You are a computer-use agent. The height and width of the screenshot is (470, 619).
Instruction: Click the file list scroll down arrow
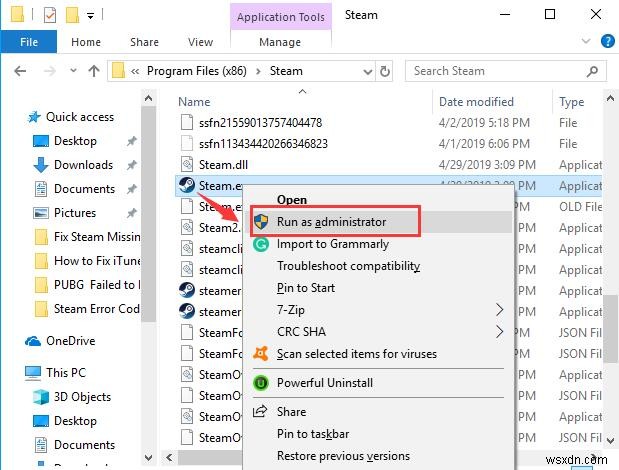click(610, 440)
